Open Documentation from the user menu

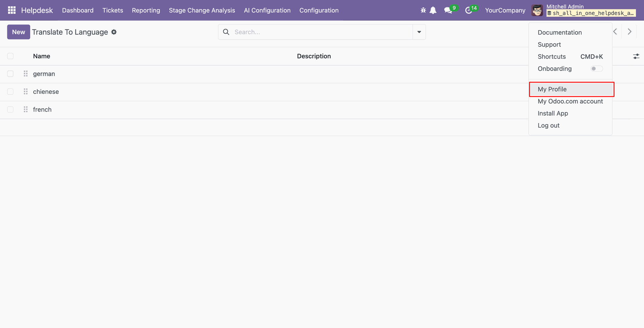tap(559, 32)
